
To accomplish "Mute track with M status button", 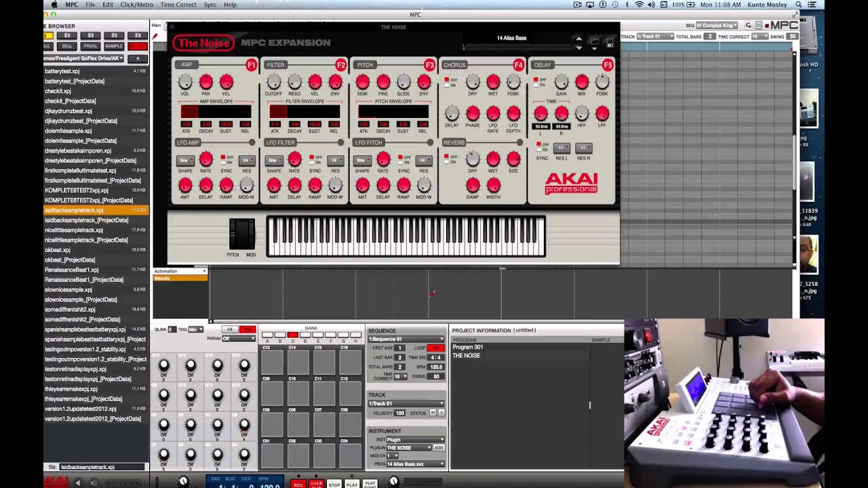I will coord(433,413).
